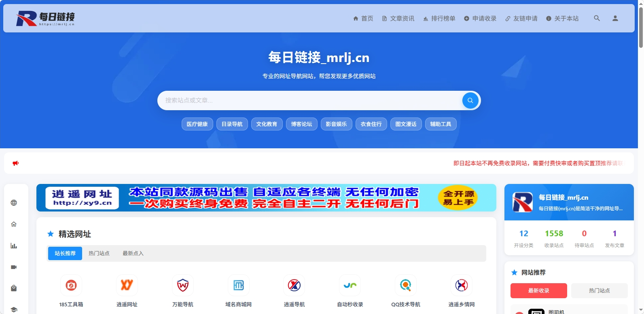Screen dimensions: 644x314
Task: Open 文章资讯 in top navigation
Action: tap(398, 18)
